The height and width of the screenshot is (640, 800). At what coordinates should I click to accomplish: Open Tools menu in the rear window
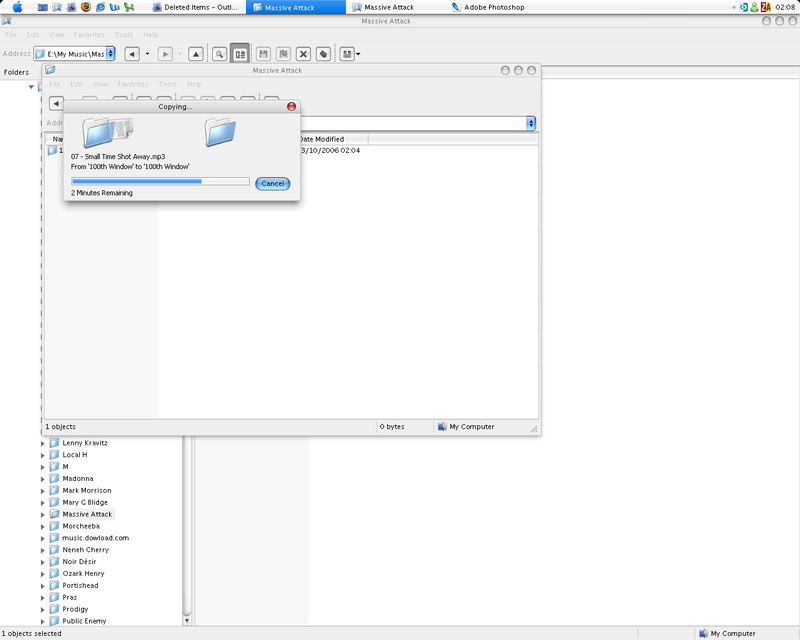(124, 35)
